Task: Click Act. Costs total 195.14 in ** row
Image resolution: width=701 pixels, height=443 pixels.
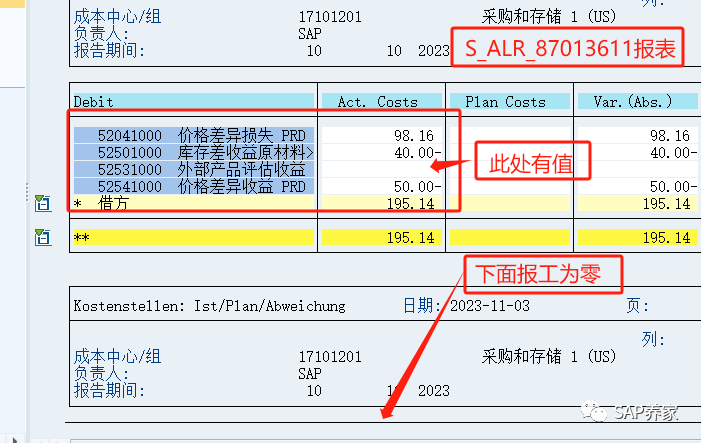Action: 410,237
